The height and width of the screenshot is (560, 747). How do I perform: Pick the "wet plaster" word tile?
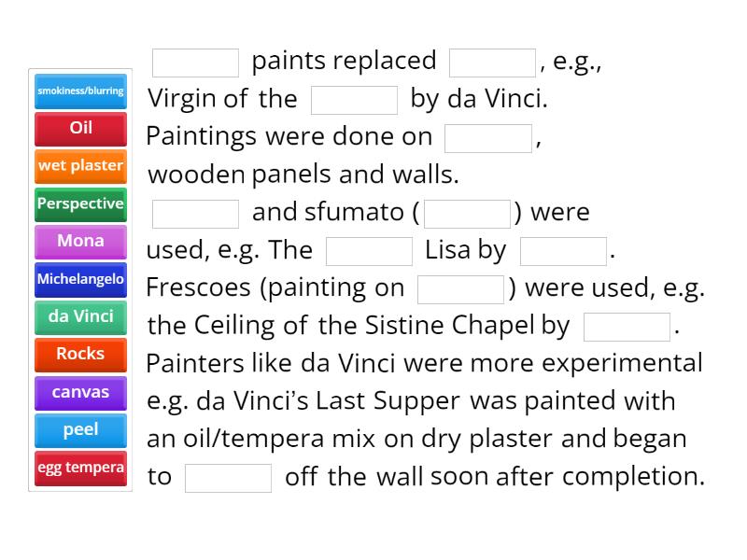click(79, 166)
